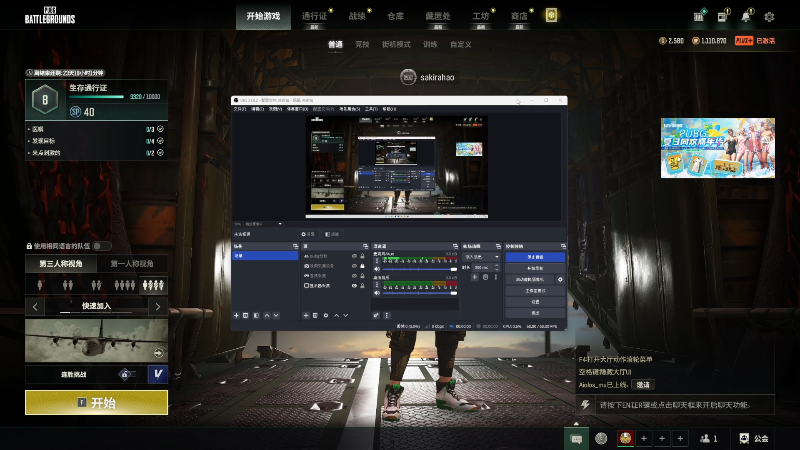
Task: Move selected OBS source up
Action: (336, 316)
